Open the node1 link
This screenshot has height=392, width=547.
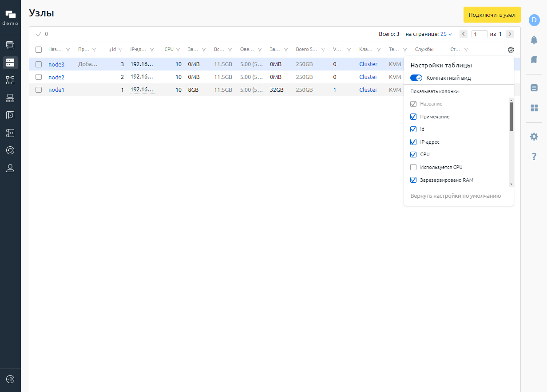[56, 90]
